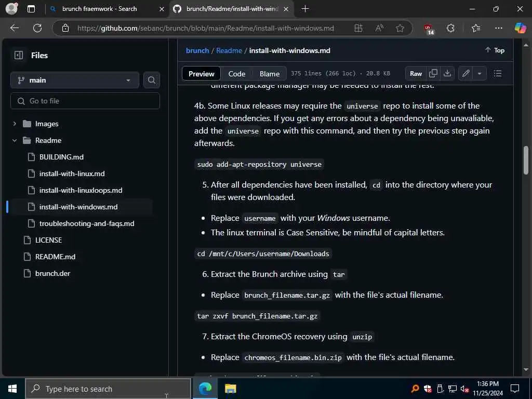Switch to the Blame tab

click(x=270, y=74)
